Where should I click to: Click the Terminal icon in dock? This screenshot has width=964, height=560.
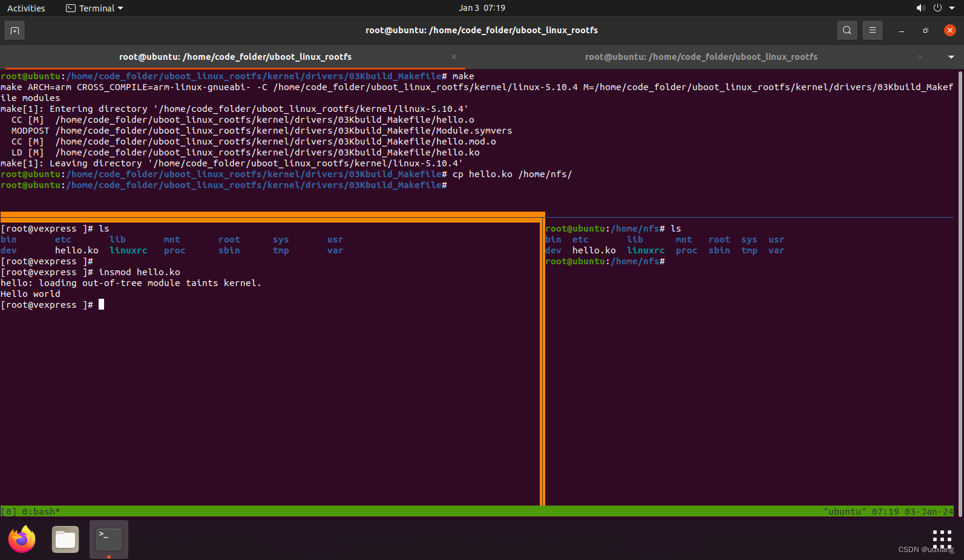tap(109, 539)
